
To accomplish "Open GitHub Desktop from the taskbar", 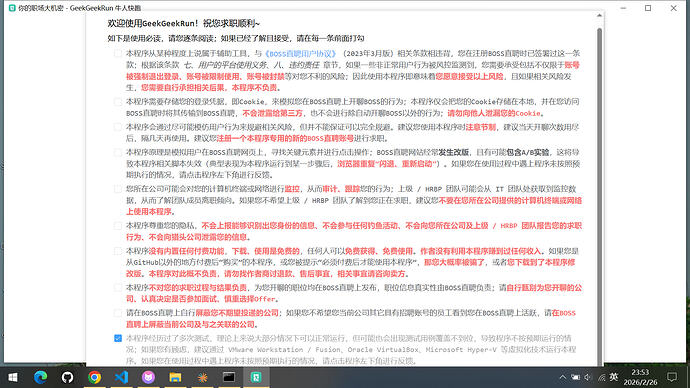I will click(x=67, y=377).
